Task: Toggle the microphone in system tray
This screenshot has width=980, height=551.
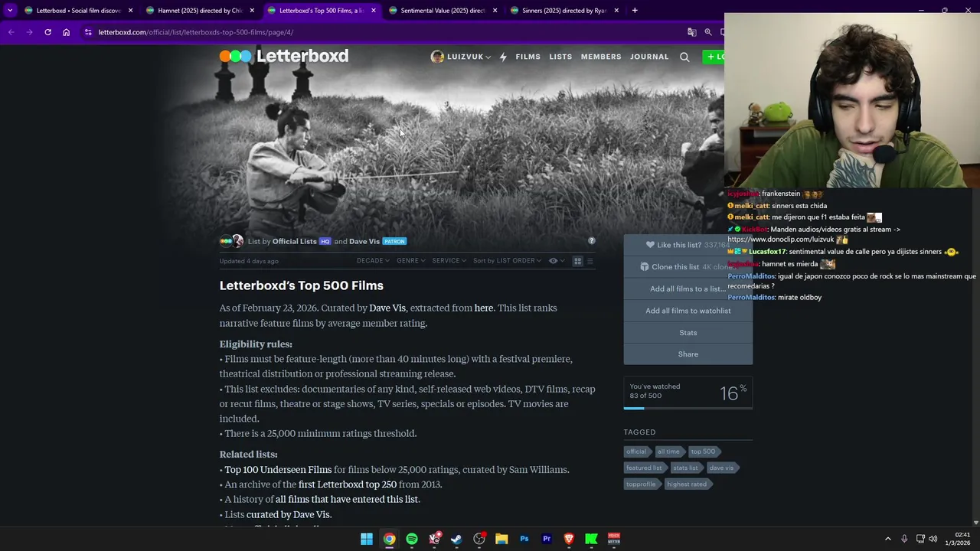Action: tap(904, 539)
